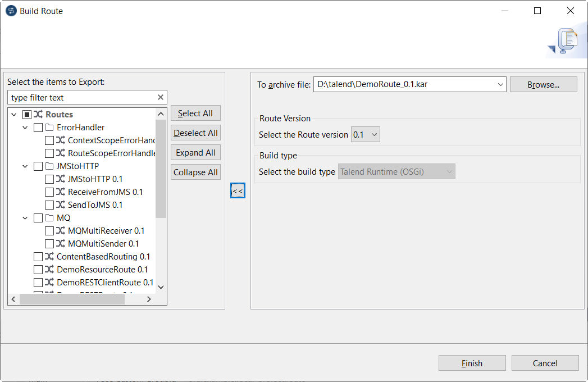Open the archive file path dropdown
588x382 pixels.
[x=500, y=84]
